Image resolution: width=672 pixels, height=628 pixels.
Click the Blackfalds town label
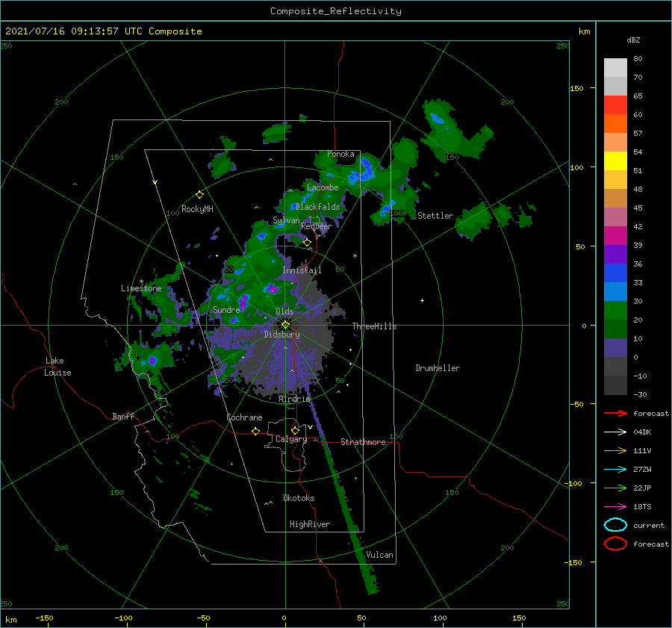pos(317,207)
